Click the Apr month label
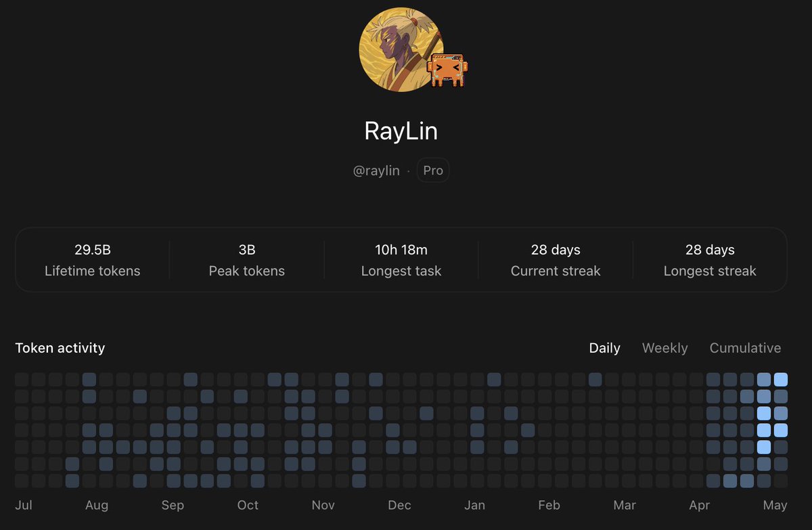This screenshot has height=530, width=812. [x=700, y=505]
